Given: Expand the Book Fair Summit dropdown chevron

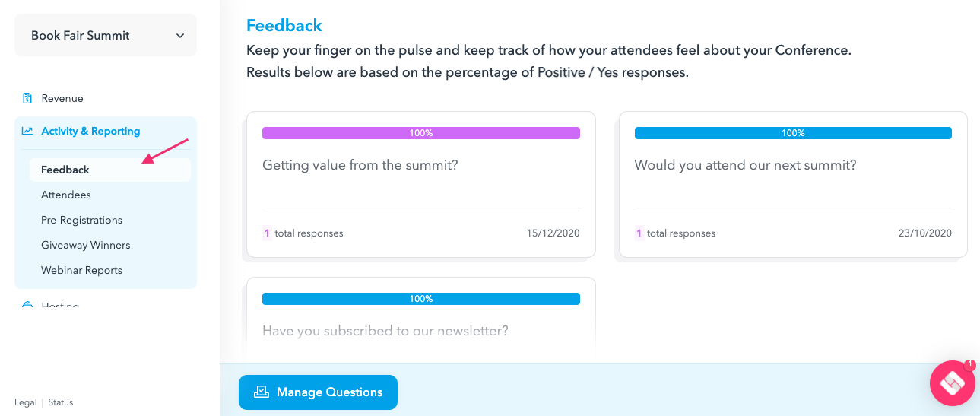Looking at the screenshot, I should (x=180, y=36).
